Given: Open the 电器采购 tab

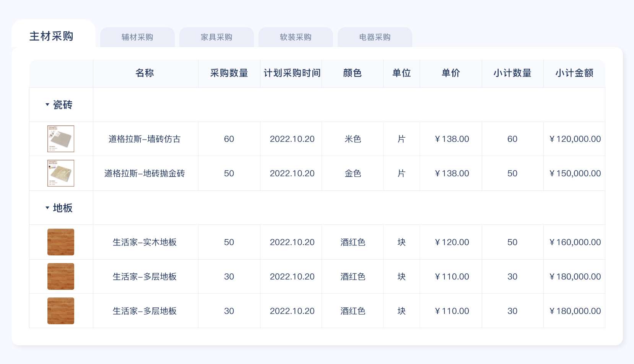Looking at the screenshot, I should click(375, 37).
